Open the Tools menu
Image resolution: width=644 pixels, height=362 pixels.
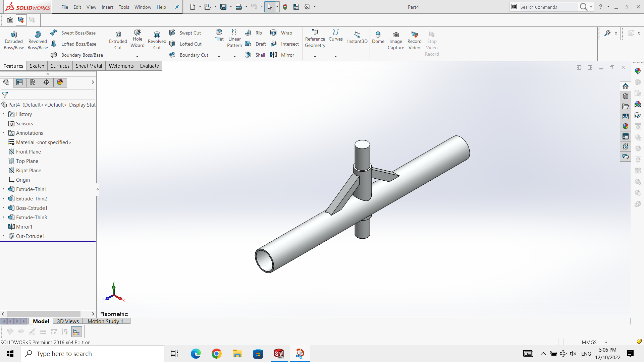coord(124,7)
